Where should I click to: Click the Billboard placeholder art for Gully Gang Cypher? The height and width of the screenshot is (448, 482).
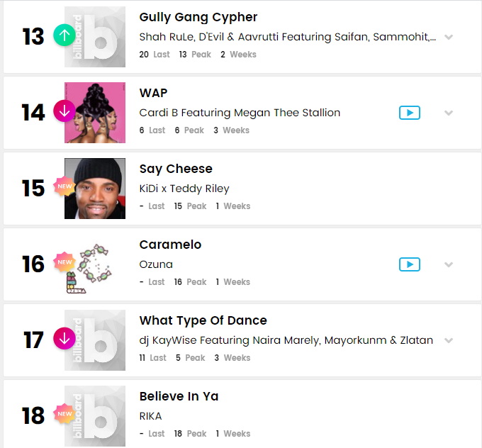pos(95,37)
